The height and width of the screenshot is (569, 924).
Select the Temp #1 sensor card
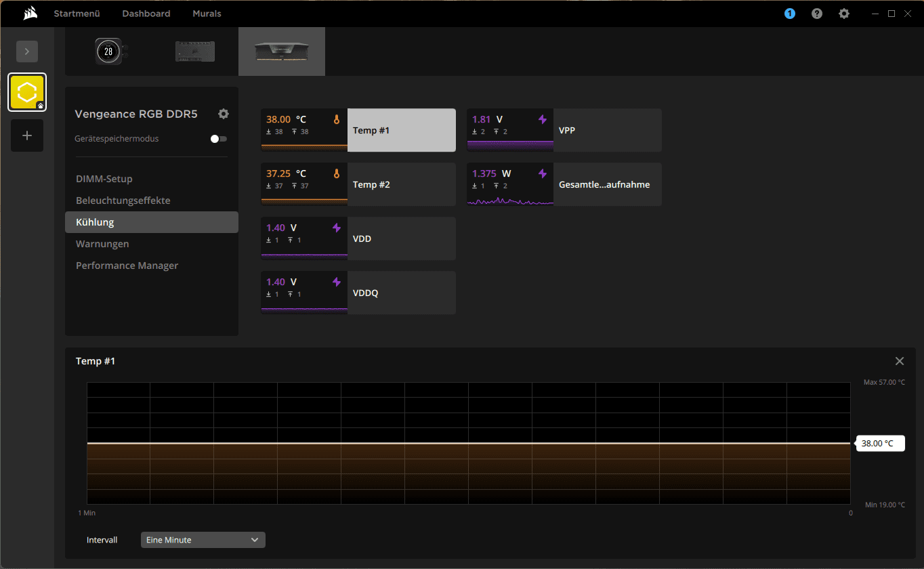pos(358,130)
